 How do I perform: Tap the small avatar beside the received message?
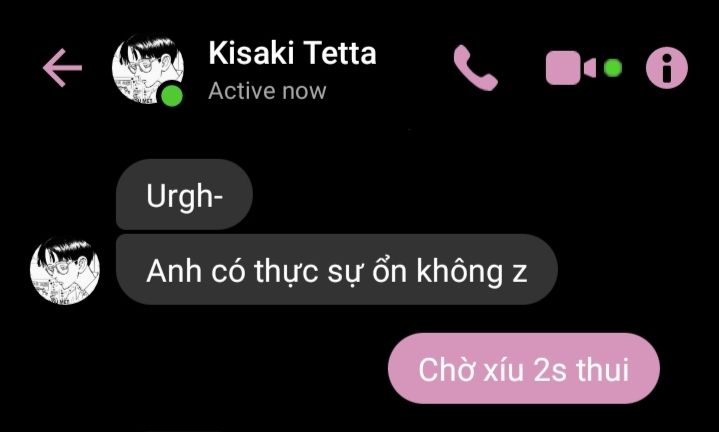point(65,270)
